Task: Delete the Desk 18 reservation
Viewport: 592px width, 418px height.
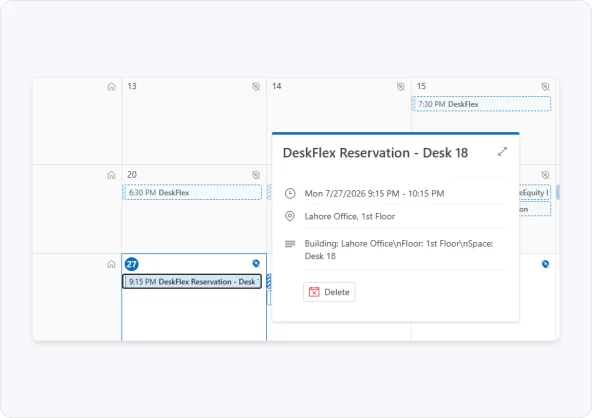Action: (329, 292)
